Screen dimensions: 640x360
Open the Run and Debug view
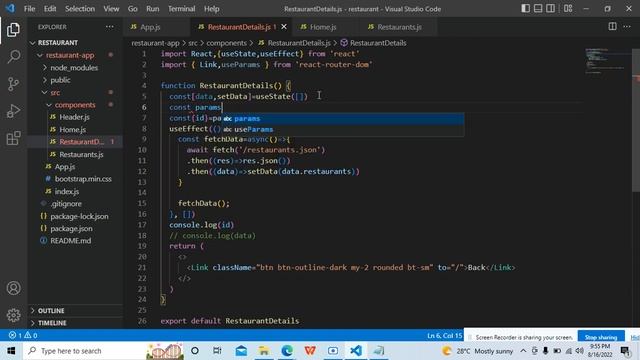click(13, 111)
